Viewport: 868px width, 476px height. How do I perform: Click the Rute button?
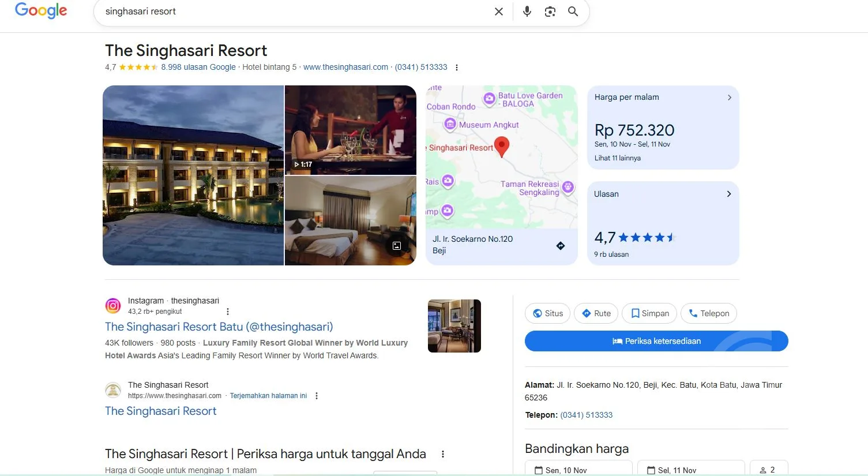(596, 313)
